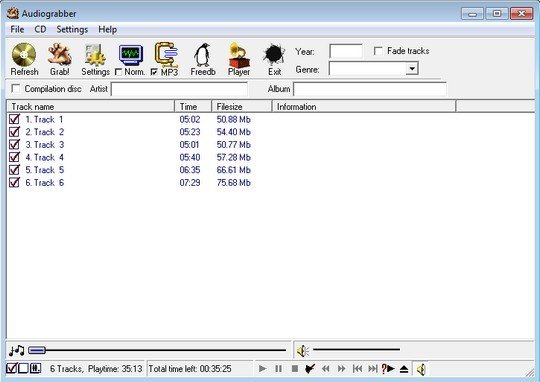Viewport: 540px width, 382px height.
Task: Skip to previous track
Action: coord(357,369)
